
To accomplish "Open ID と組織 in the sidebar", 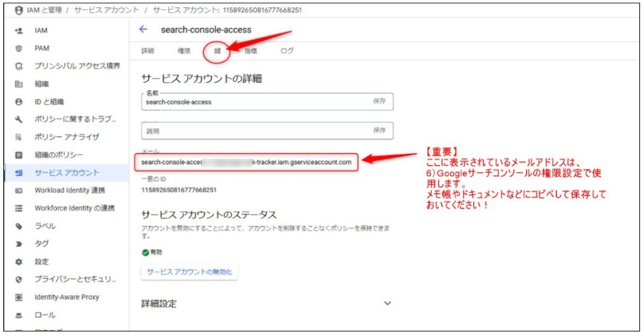I will pos(49,102).
